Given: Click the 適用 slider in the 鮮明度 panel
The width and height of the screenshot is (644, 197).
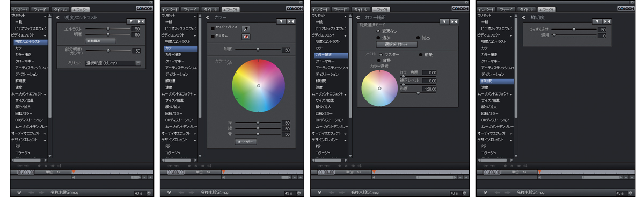Looking at the screenshot, I should pyautogui.click(x=575, y=35).
